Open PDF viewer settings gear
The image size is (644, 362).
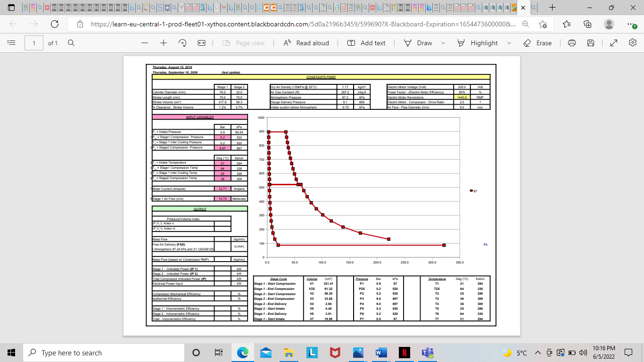[x=633, y=43]
